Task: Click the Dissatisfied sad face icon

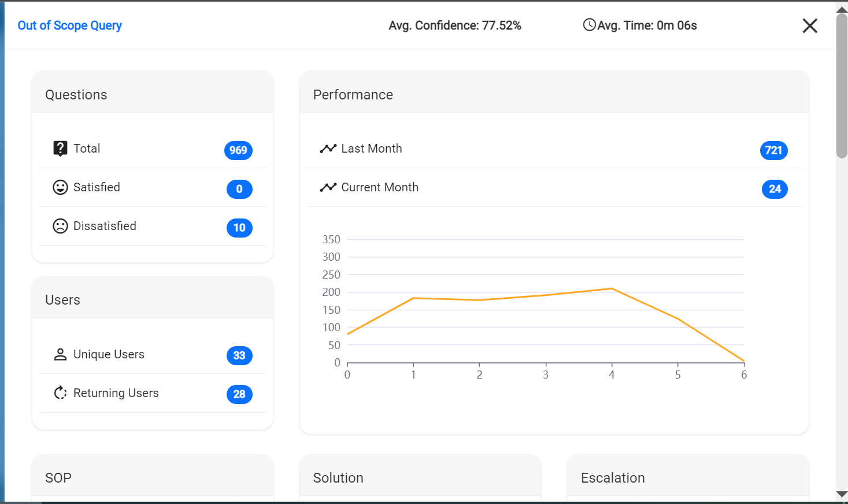Action: pos(60,226)
